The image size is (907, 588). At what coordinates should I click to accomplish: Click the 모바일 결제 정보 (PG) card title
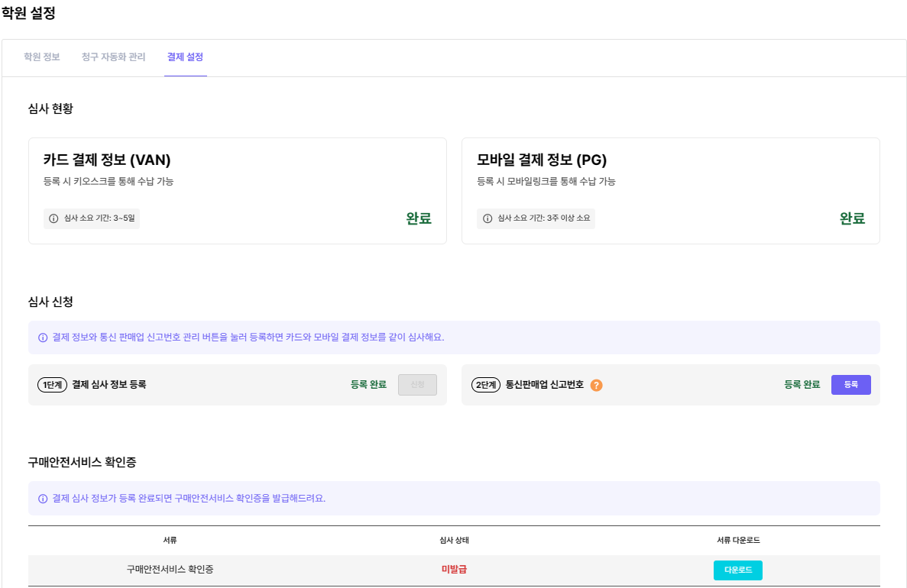[542, 160]
